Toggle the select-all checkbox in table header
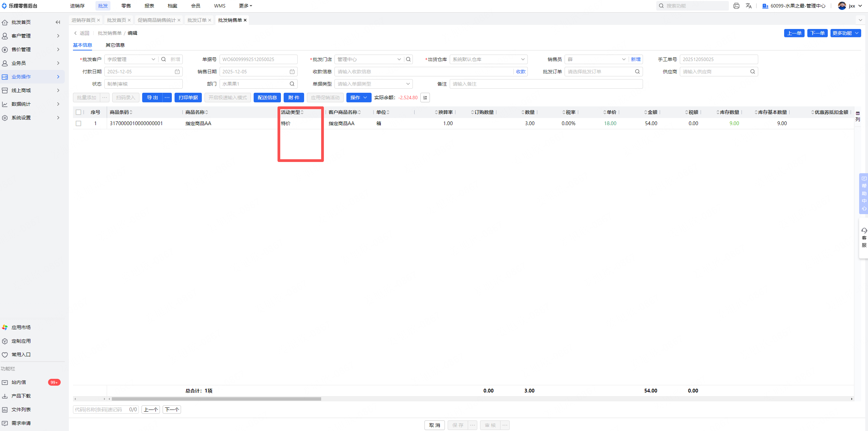The image size is (868, 431). (x=78, y=112)
